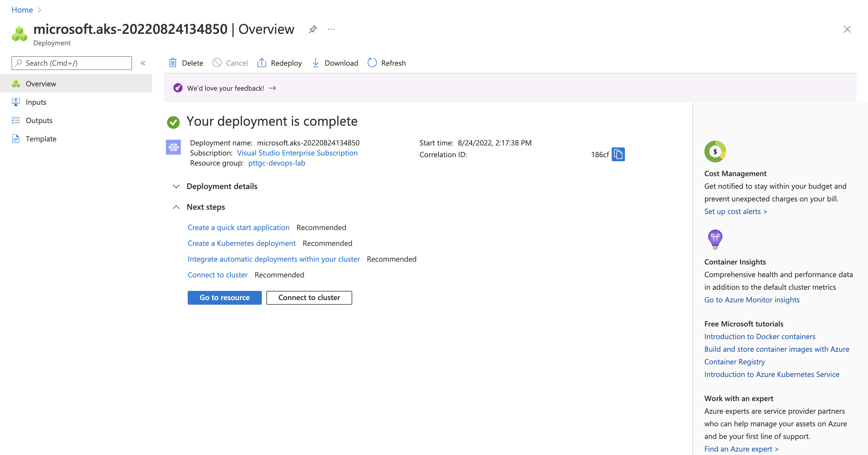
Task: Open the Inputs panel via its sidebar icon
Action: coord(16,102)
